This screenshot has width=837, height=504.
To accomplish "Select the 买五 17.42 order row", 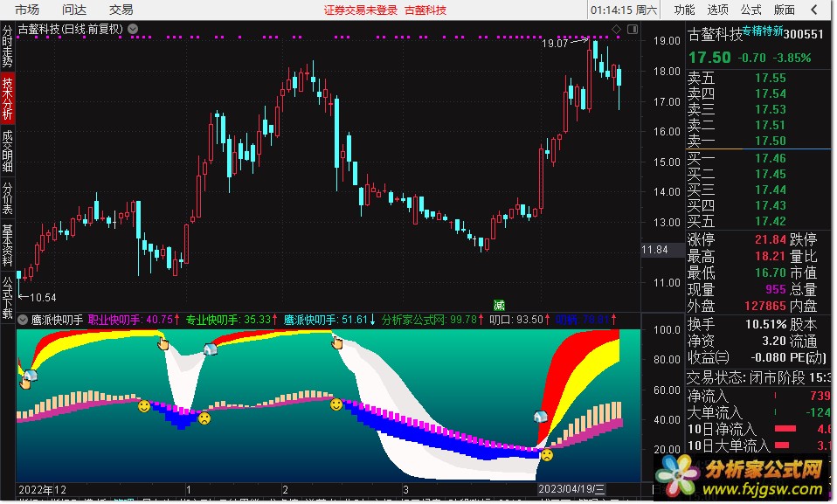I will [x=759, y=221].
